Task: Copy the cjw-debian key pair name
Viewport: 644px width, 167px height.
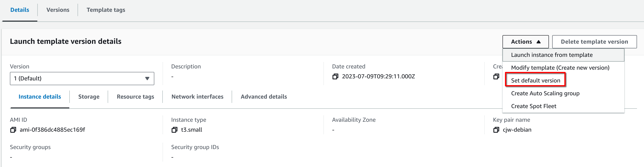Action: (x=496, y=130)
